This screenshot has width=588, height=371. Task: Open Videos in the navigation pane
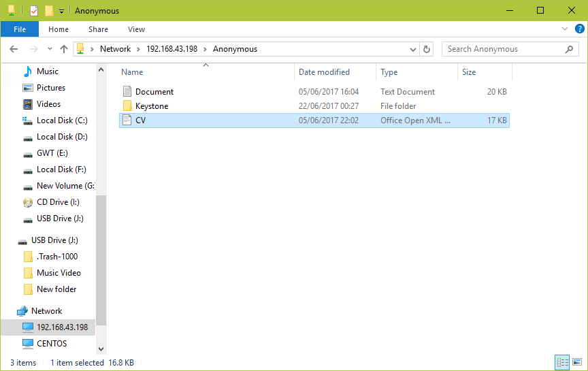point(48,104)
